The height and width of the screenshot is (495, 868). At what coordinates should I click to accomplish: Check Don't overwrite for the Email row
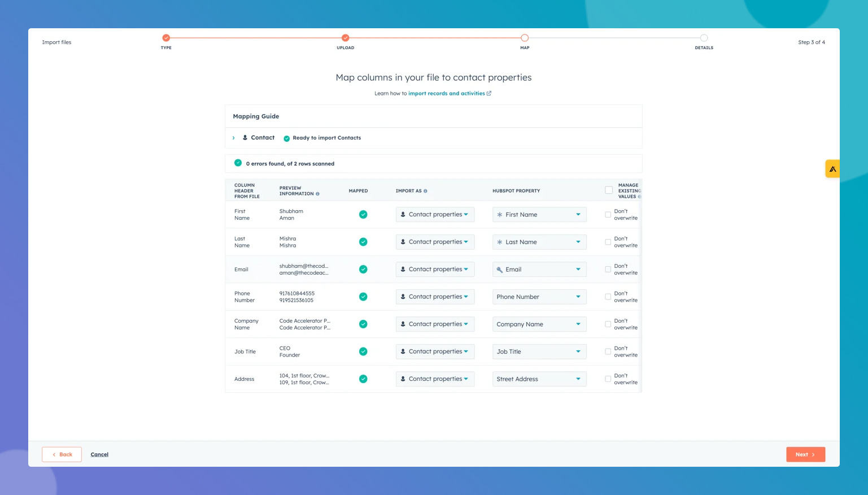pos(608,270)
